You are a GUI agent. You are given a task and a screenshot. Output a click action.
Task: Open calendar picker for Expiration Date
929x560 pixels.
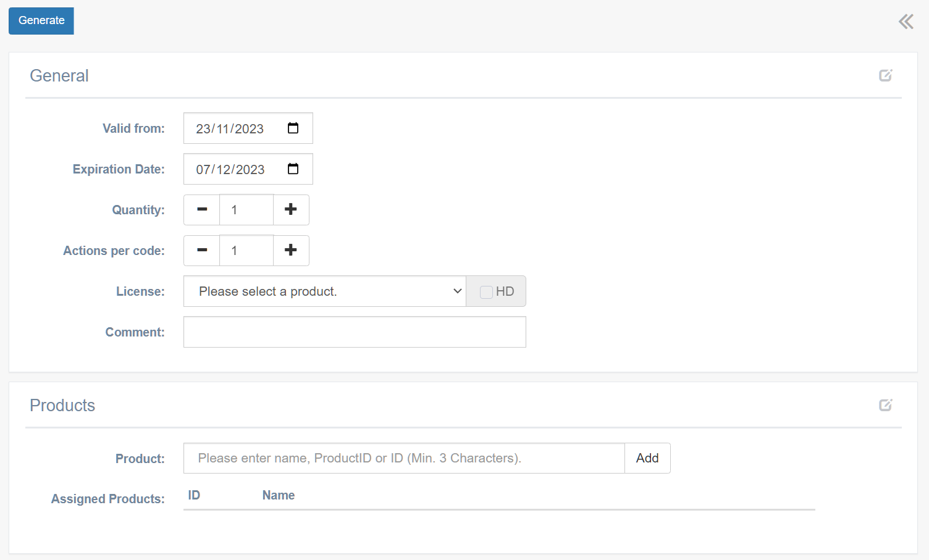tap(293, 169)
